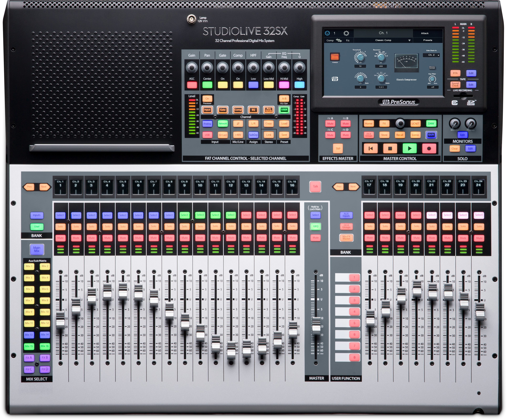The height and width of the screenshot is (420, 507).
Task: Toggle the Processor On button
Action: [x=207, y=99]
